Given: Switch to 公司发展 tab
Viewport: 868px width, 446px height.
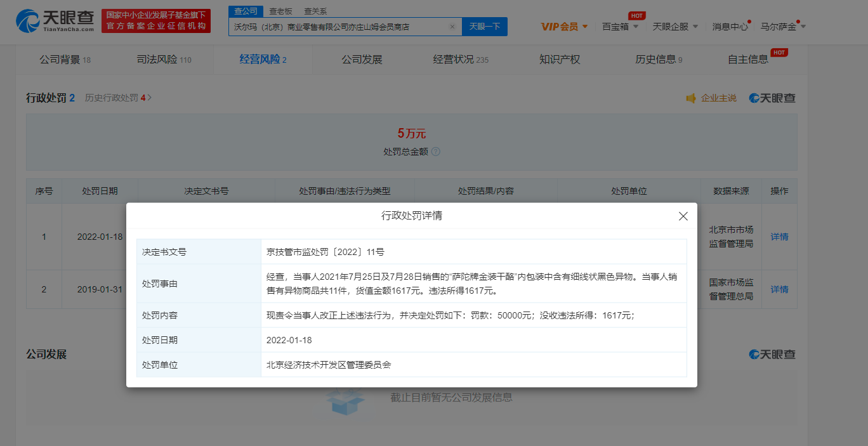Looking at the screenshot, I should tap(362, 60).
